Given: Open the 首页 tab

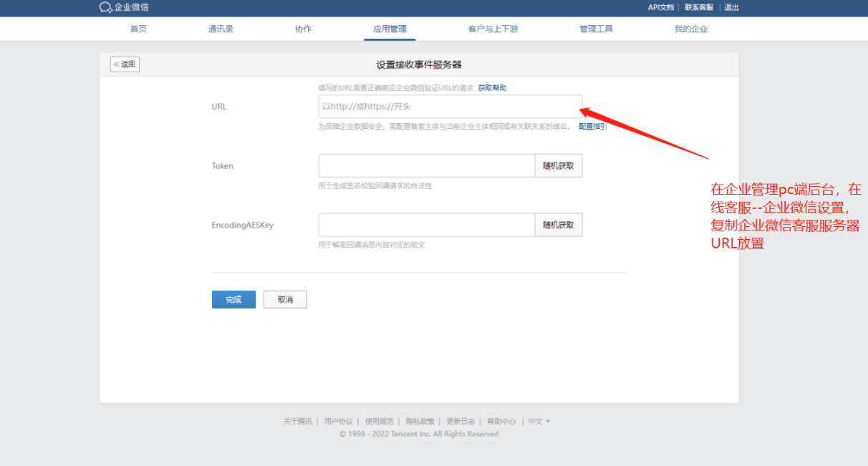Looking at the screenshot, I should 138,29.
